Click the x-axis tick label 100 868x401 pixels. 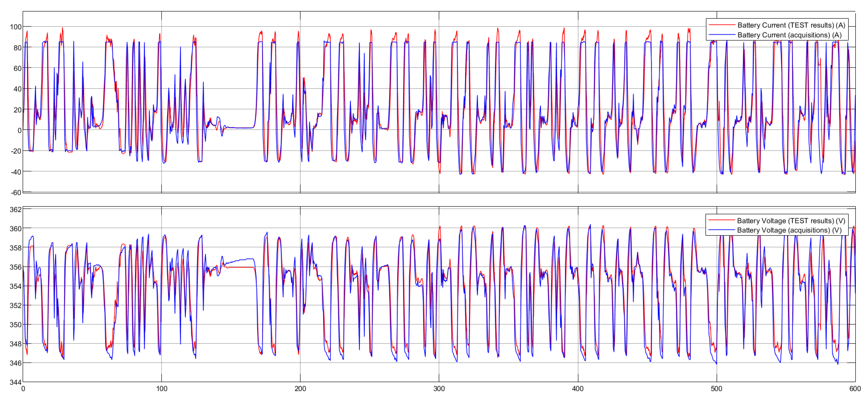point(162,389)
